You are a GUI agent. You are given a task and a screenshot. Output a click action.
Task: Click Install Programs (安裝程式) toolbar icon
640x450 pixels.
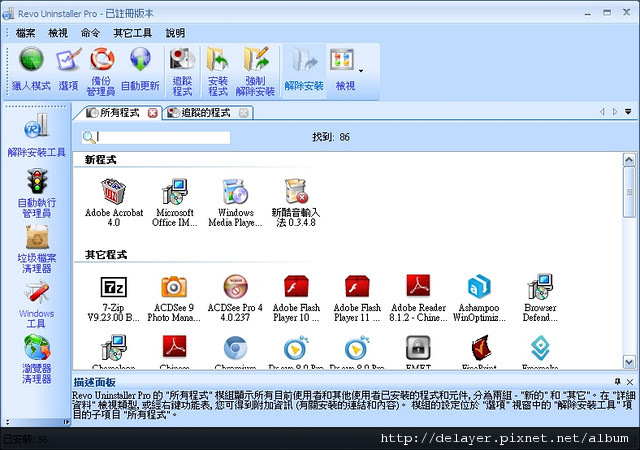tap(218, 71)
